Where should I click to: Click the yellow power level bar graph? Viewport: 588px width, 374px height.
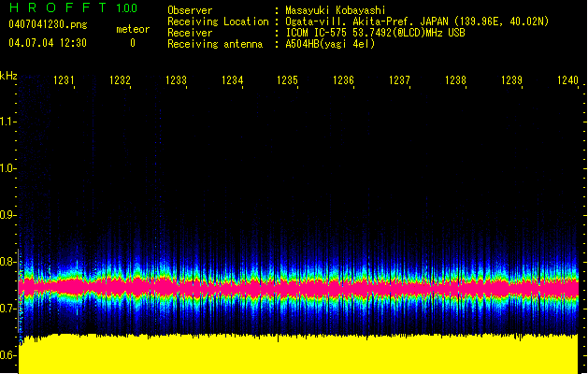299,354
